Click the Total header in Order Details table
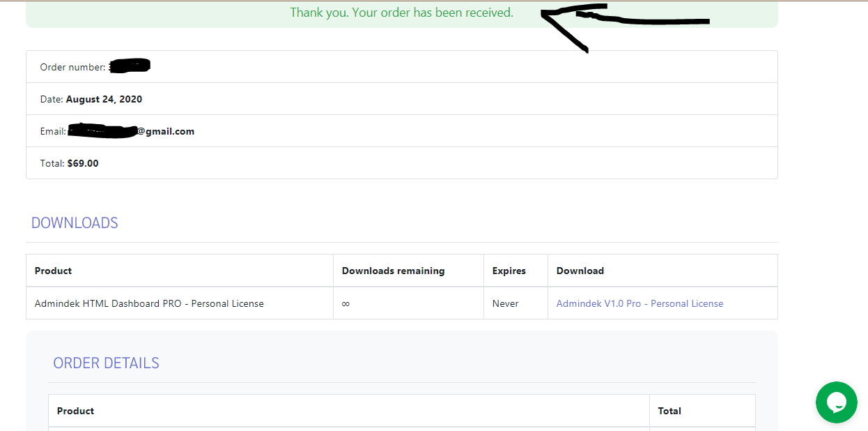The height and width of the screenshot is (431, 868). pyautogui.click(x=669, y=411)
